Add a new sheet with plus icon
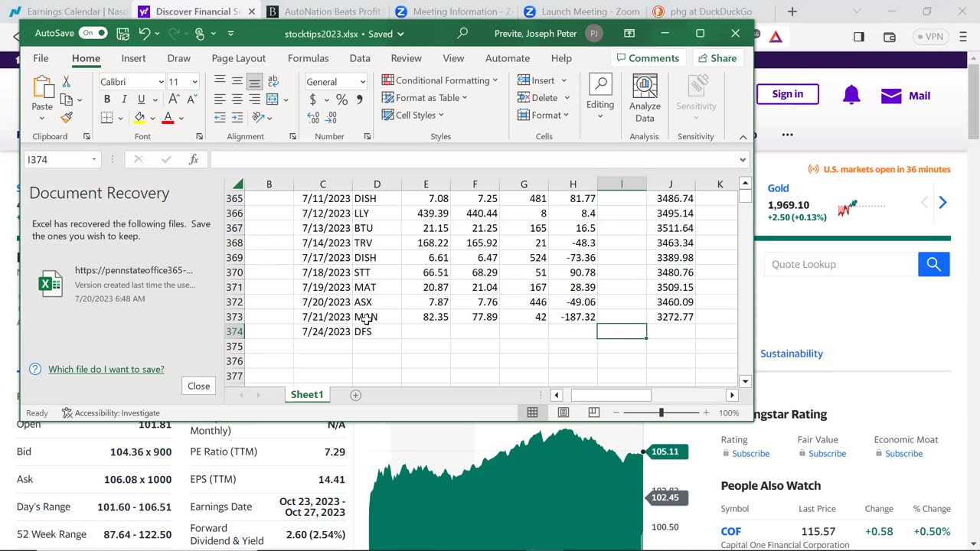 355,395
